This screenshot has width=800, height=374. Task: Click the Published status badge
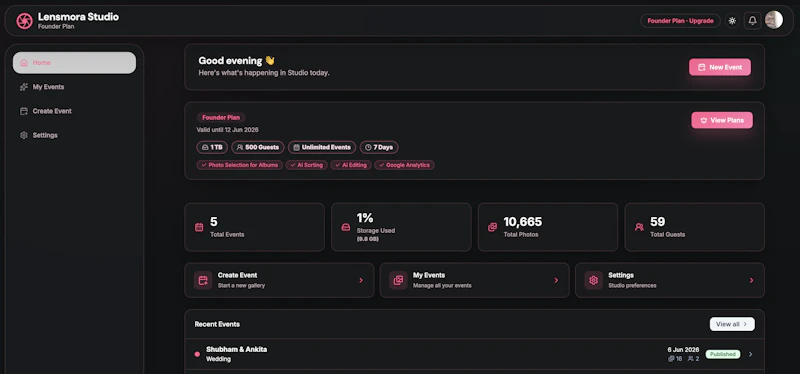pyautogui.click(x=723, y=354)
